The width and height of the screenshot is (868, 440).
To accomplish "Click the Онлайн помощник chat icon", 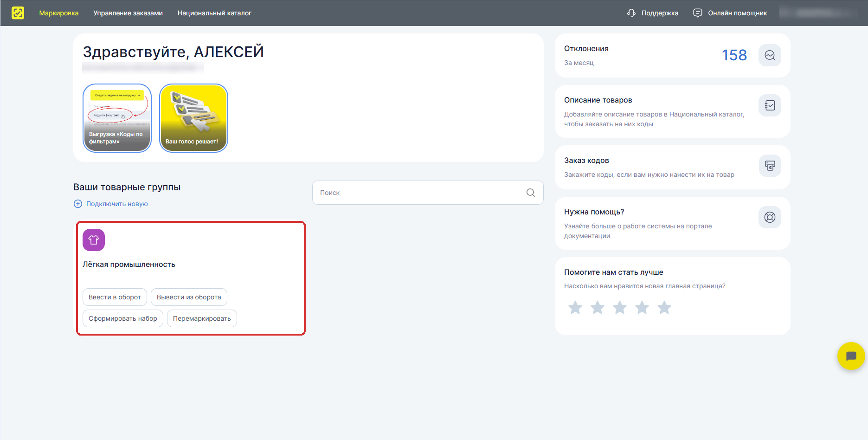I will click(698, 13).
